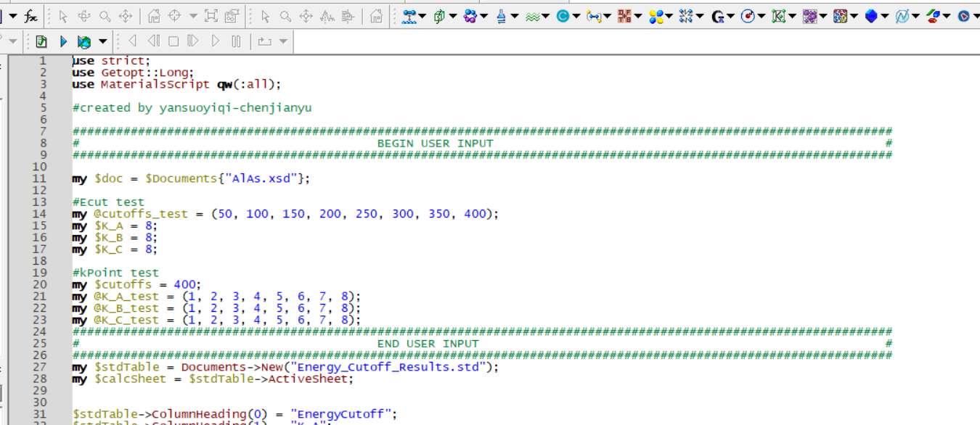
Task: Click the blue polyhedron module icon
Action: [x=871, y=16]
